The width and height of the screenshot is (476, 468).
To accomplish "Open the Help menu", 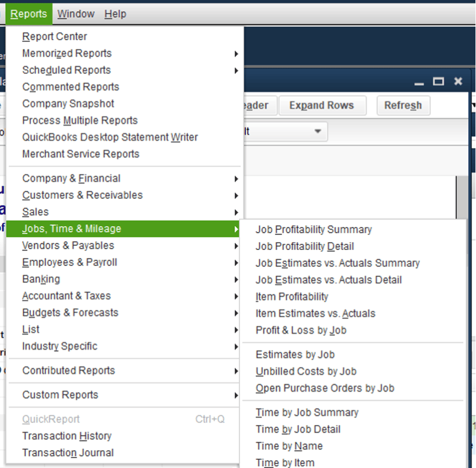I will [x=115, y=14].
